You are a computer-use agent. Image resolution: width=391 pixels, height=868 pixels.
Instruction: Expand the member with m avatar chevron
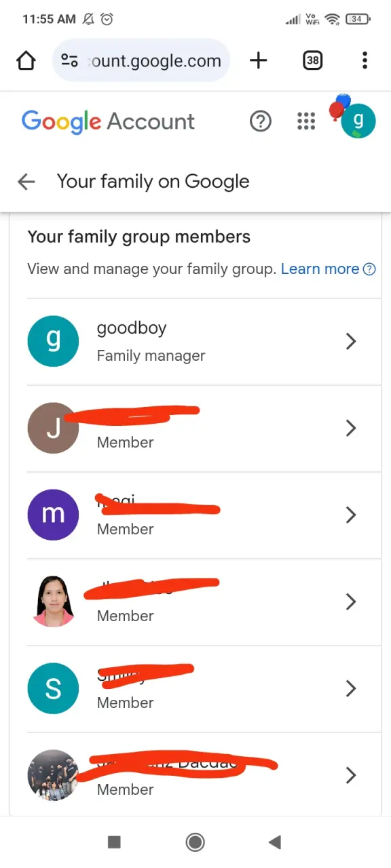click(x=351, y=515)
